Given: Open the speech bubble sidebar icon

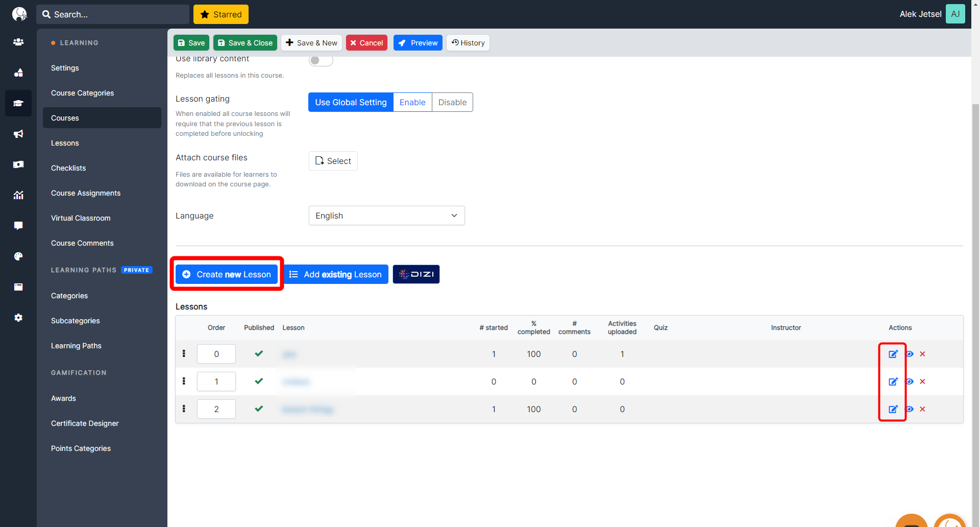Looking at the screenshot, I should point(18,226).
